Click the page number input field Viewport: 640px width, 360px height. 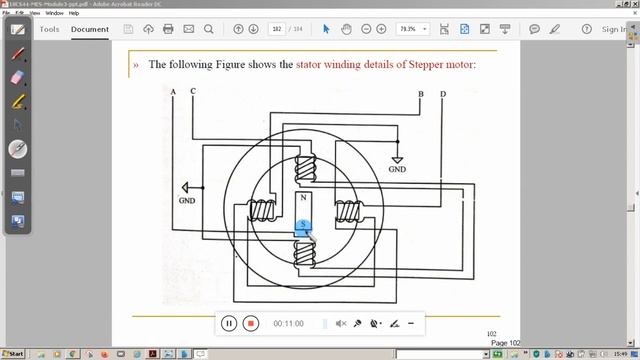point(277,29)
